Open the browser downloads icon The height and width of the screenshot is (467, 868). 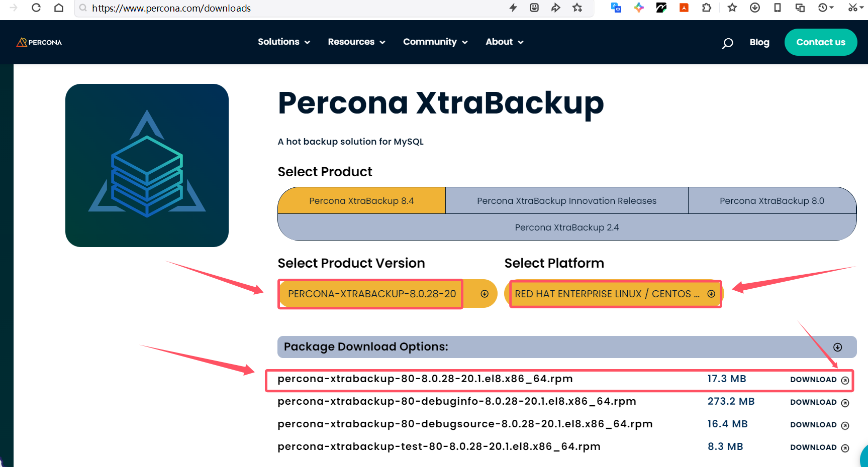tap(755, 8)
